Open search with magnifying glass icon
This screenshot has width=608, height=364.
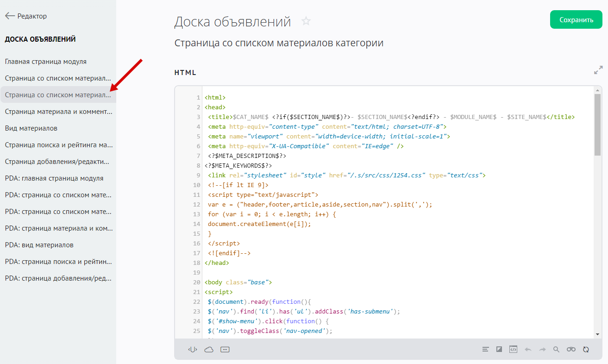click(x=557, y=350)
